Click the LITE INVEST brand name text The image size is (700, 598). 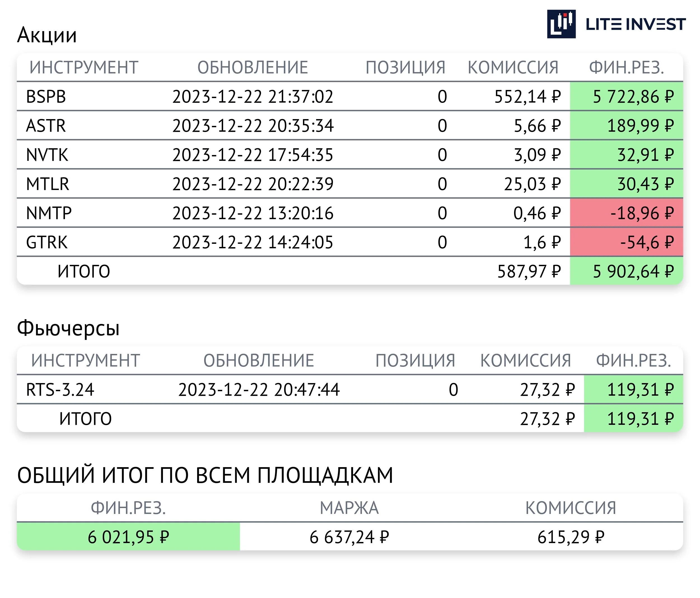pos(636,24)
